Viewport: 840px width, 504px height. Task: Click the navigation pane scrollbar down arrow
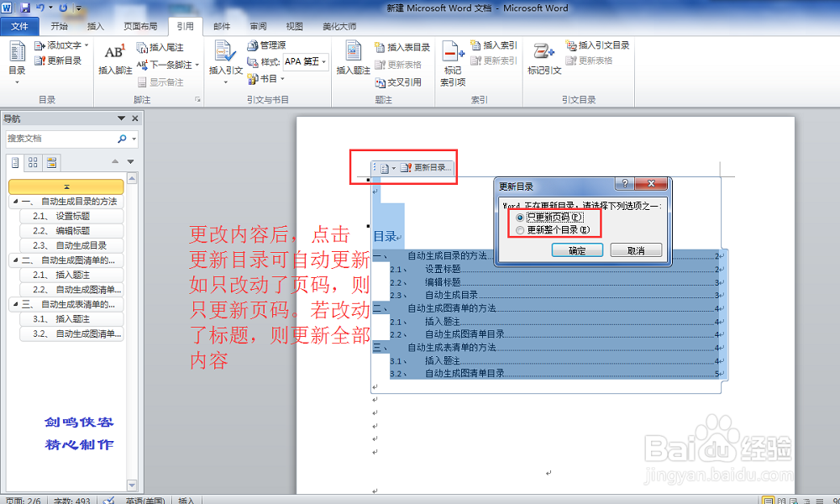tap(132, 486)
